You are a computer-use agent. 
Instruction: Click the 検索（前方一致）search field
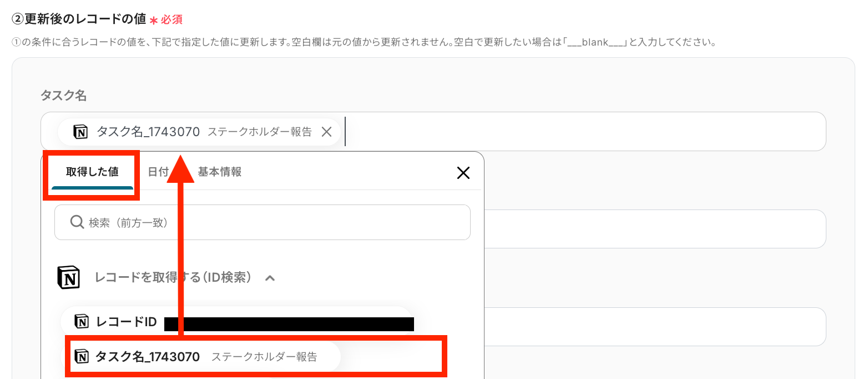(263, 222)
